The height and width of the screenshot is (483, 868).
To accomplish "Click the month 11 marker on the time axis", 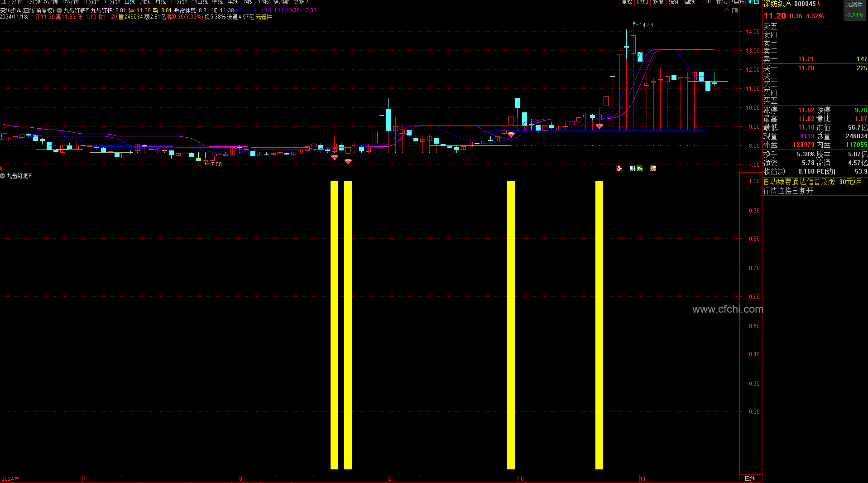I will tap(643, 479).
